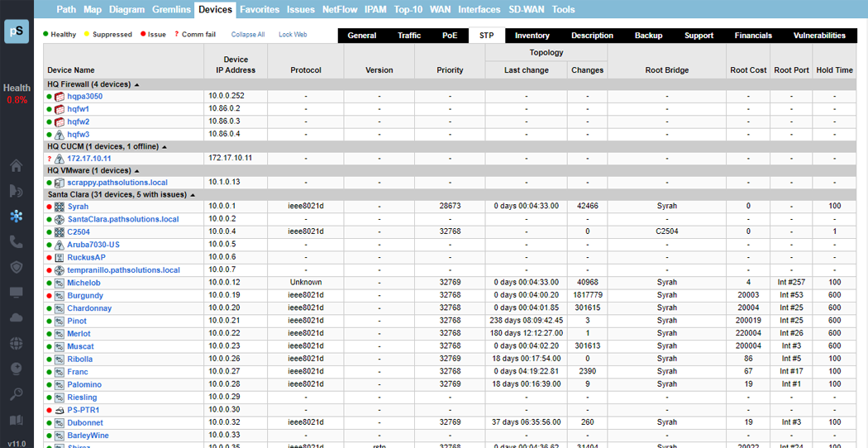Screen dimensions: 868x448
Task: Click the cloud icon in sidebar
Action: pos(16,317)
